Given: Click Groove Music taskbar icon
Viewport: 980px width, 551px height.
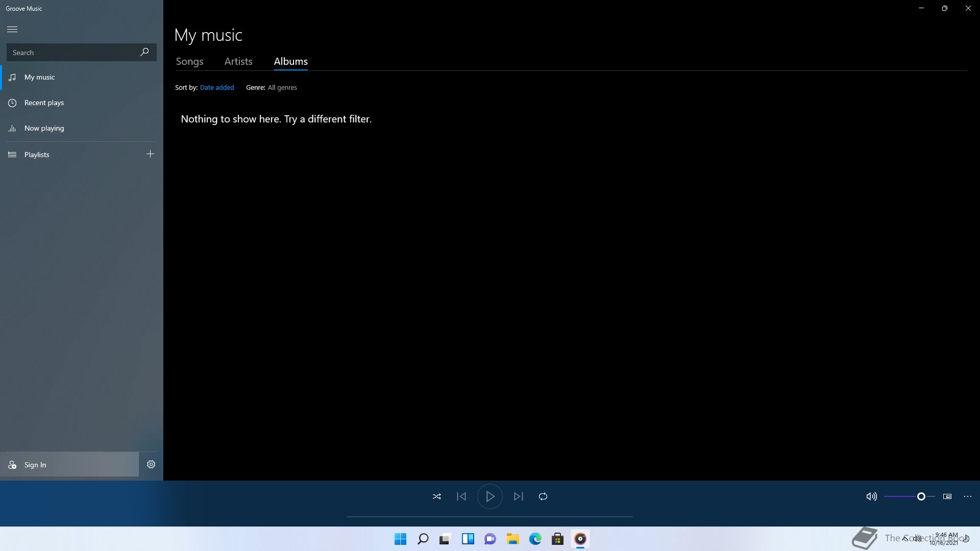Looking at the screenshot, I should (x=580, y=539).
